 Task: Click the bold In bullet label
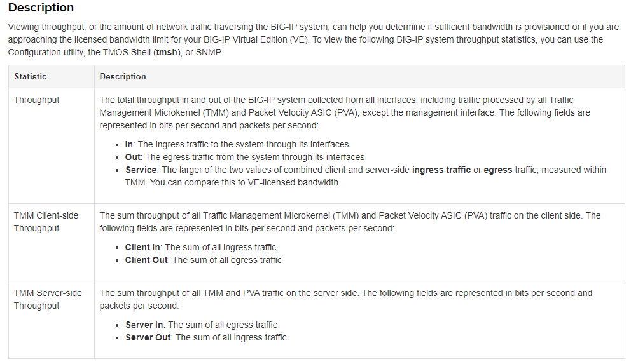129,144
